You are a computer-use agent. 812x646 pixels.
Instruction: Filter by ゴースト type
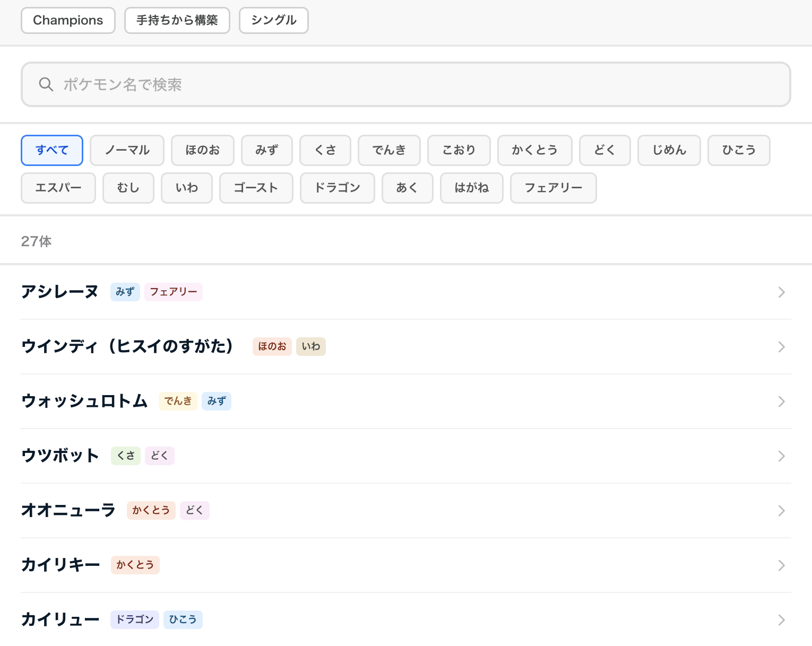(x=256, y=188)
